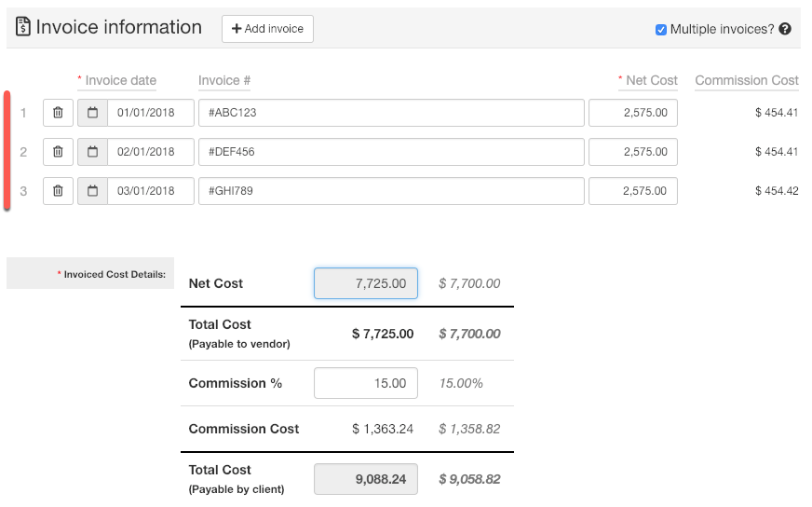812x507 pixels.
Task: Delete invoice row 1 with trash icon
Action: click(58, 113)
